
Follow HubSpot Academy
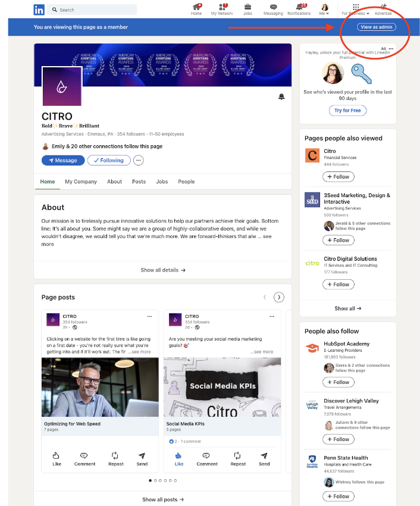[x=338, y=382]
